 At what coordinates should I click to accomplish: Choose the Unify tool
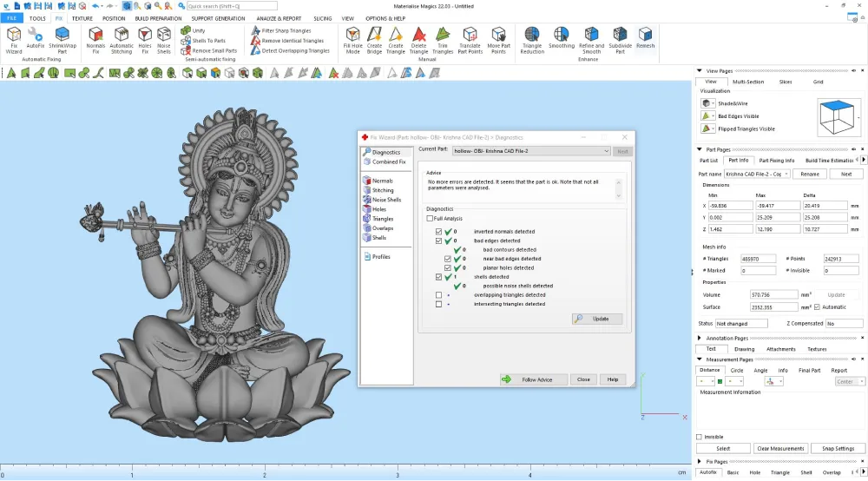(194, 30)
